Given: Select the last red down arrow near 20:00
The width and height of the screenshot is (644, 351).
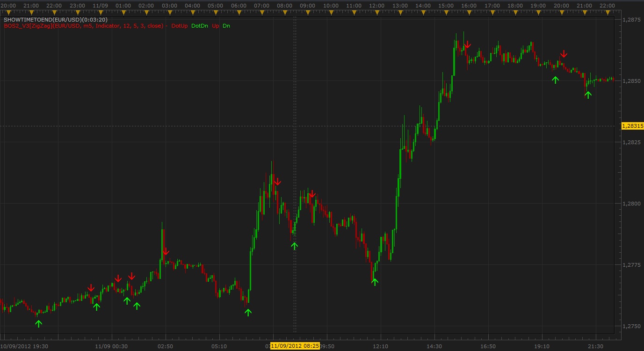Looking at the screenshot, I should click(x=564, y=54).
